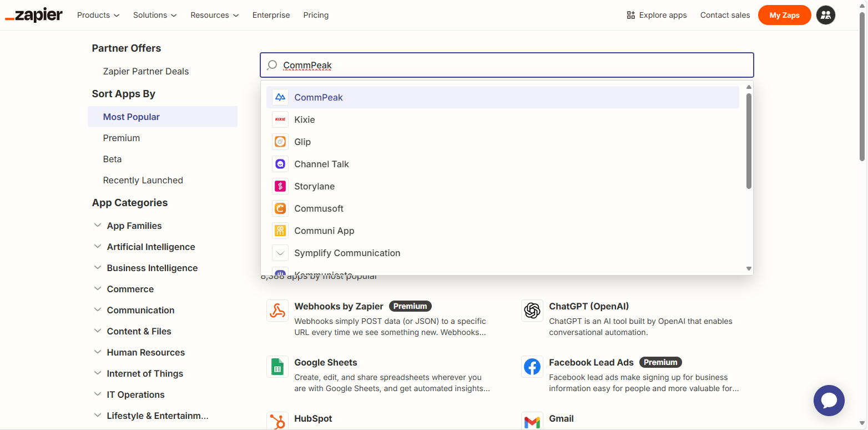The image size is (868, 430).
Task: Sort apps by Beta
Action: 112,159
